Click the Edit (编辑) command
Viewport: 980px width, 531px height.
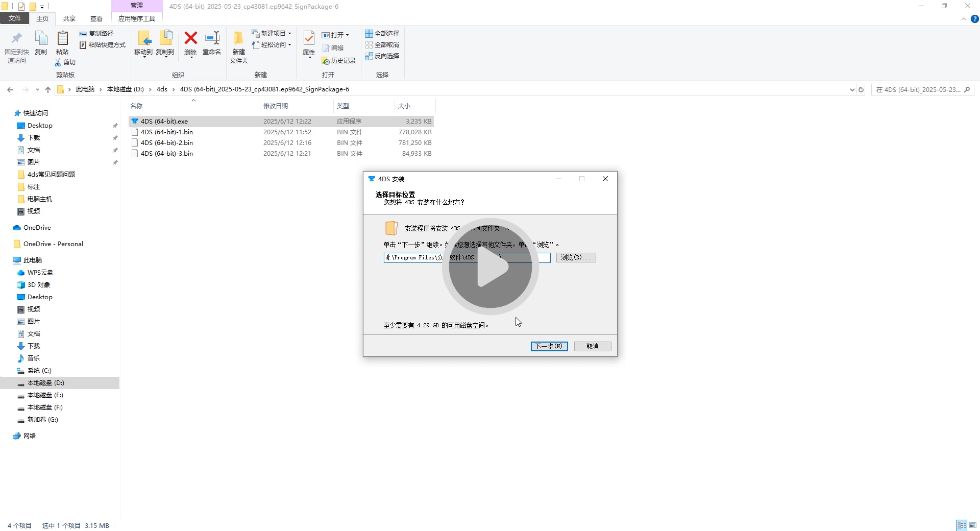333,48
